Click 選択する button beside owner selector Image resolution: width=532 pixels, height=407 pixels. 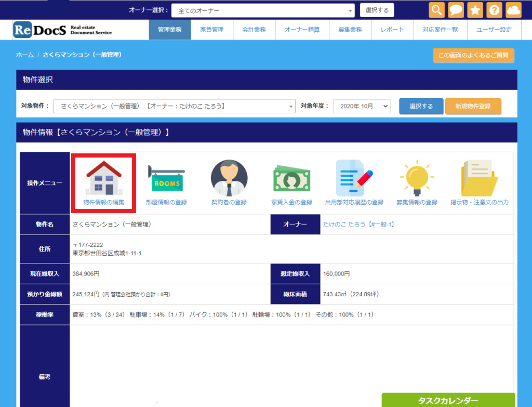(377, 10)
